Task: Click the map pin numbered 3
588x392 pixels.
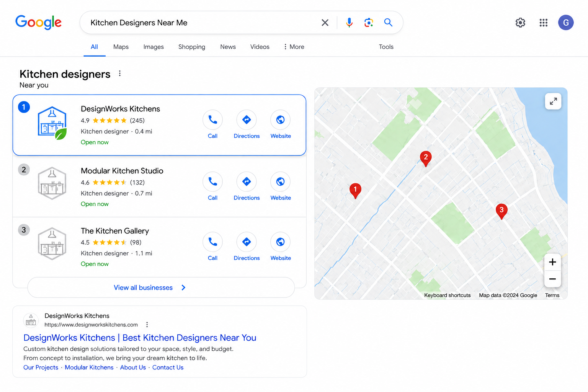Action: pos(501,211)
